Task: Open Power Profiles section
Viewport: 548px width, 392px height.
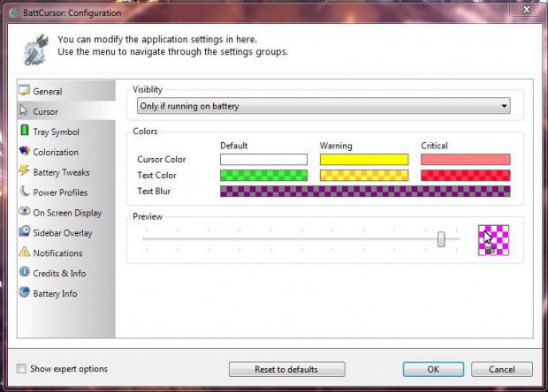Action: click(x=66, y=192)
